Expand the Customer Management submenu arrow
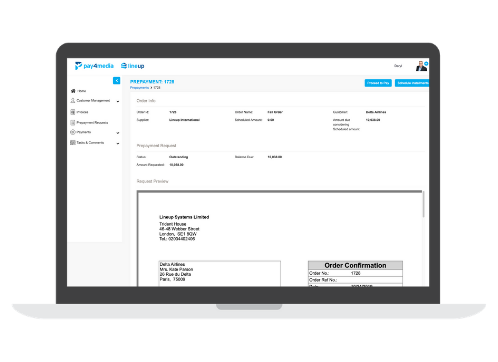This screenshot has width=498, height=362. click(x=118, y=101)
